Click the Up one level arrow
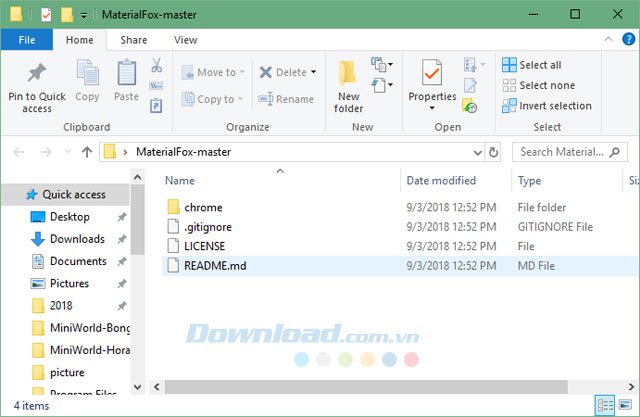Image resolution: width=640 pixels, height=417 pixels. (87, 152)
